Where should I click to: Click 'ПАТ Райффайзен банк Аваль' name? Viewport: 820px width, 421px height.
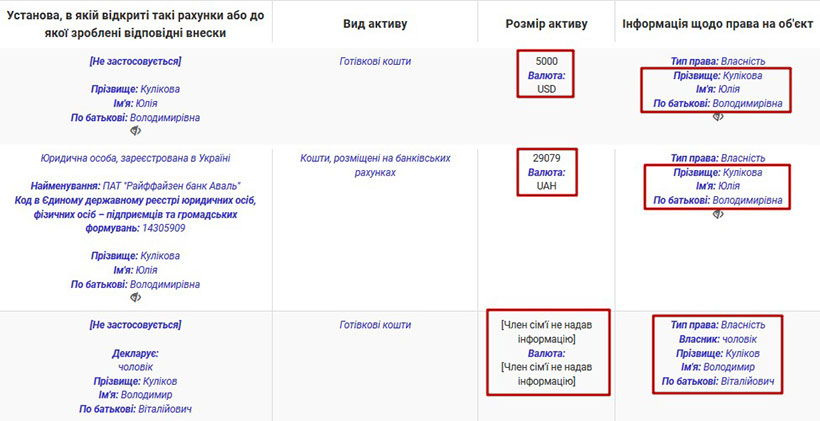170,186
